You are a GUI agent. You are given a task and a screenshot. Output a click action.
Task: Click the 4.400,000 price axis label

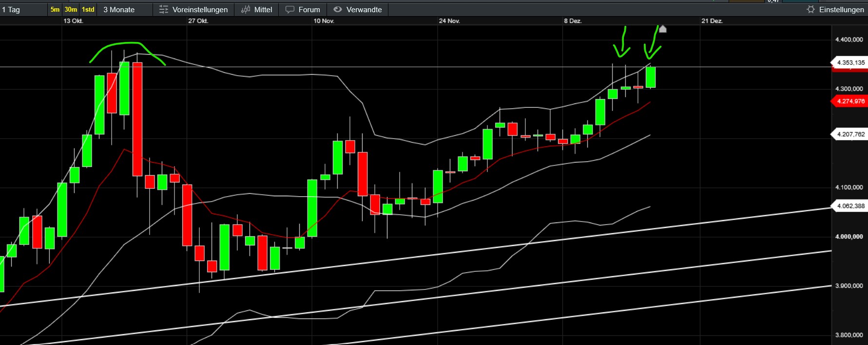[x=849, y=40]
